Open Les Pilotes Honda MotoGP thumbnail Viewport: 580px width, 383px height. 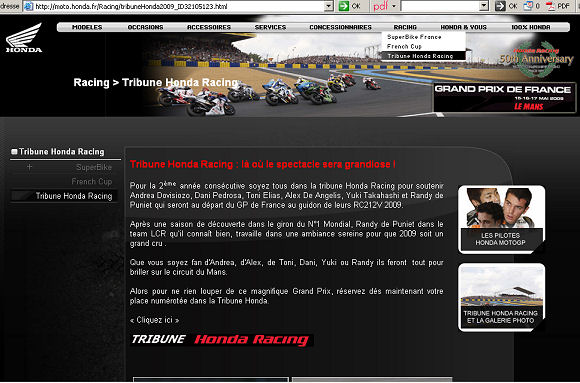click(501, 219)
